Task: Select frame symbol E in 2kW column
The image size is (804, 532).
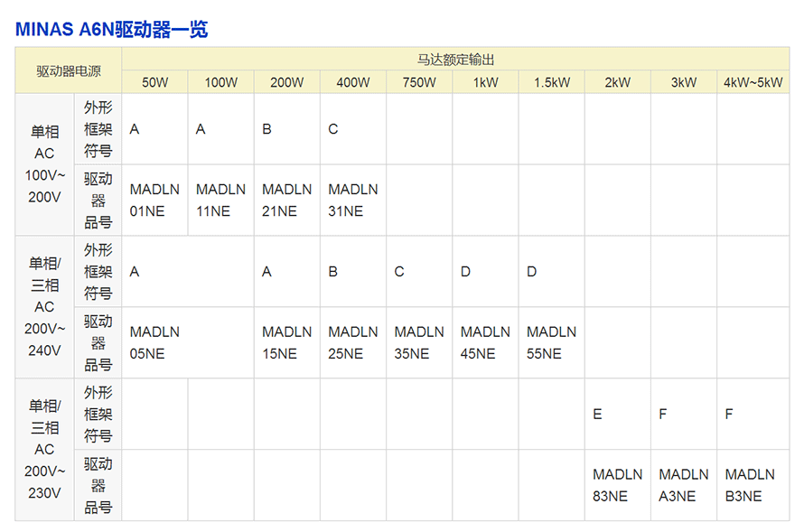Action: 597,415
